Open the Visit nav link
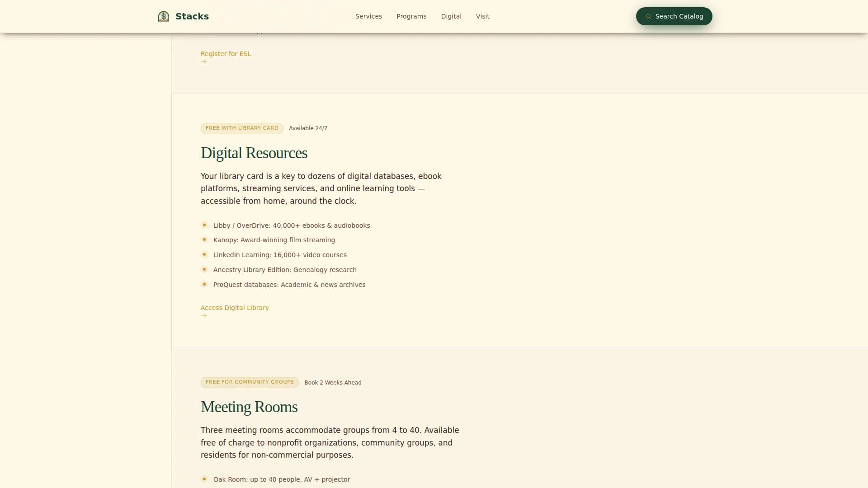868x488 pixels. [482, 16]
